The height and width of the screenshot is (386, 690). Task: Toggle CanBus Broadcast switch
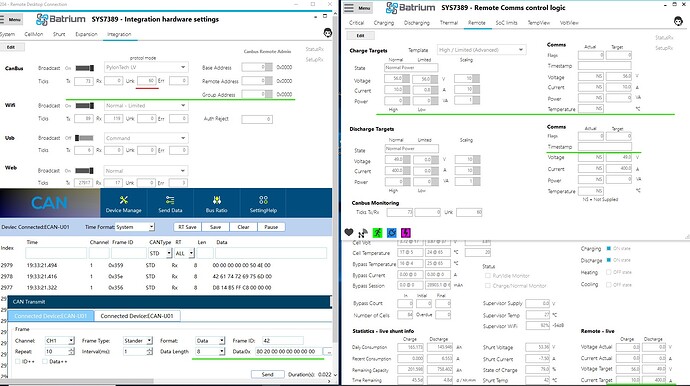[x=84, y=68]
